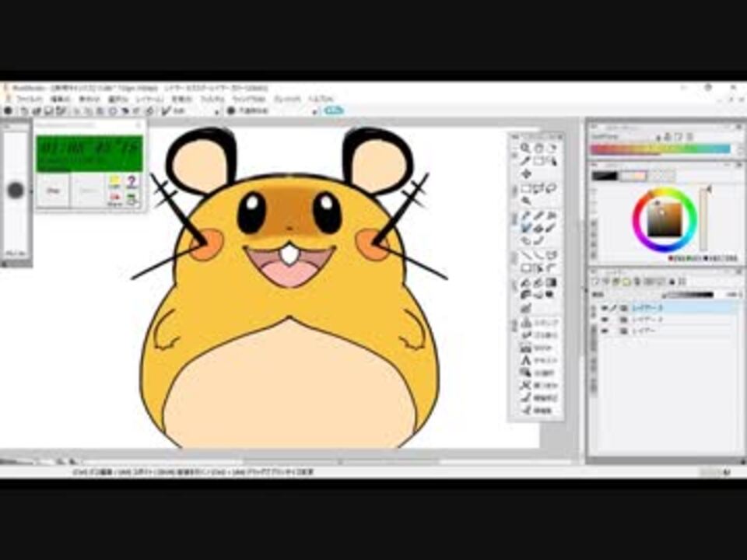Choose the lasso selection tool
Image resolution: width=747 pixels, height=560 pixels.
point(552,188)
